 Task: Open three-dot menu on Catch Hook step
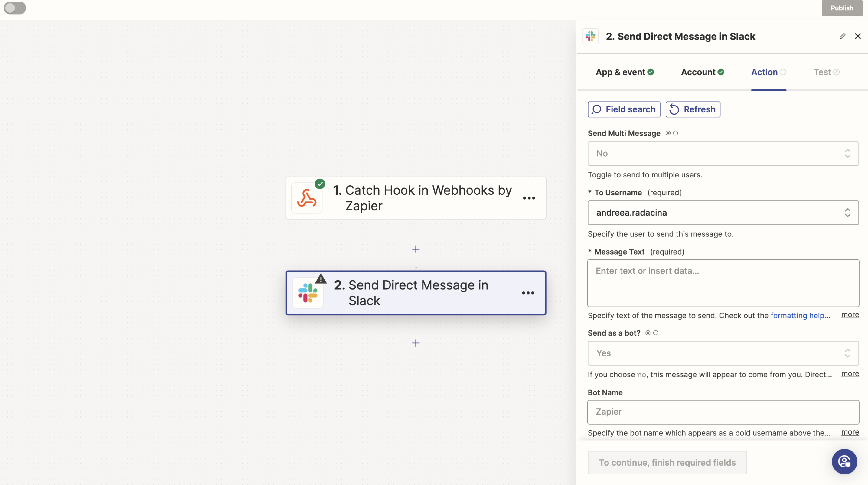click(529, 198)
